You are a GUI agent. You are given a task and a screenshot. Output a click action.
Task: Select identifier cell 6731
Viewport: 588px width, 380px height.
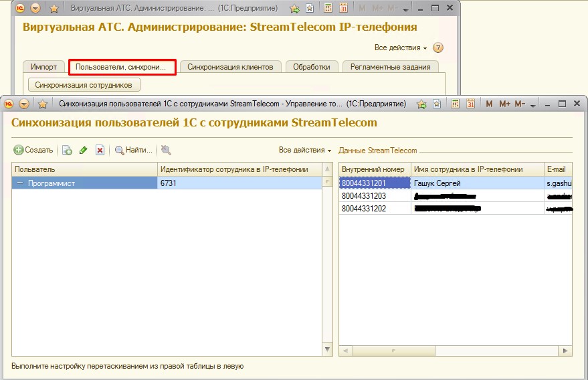point(239,183)
